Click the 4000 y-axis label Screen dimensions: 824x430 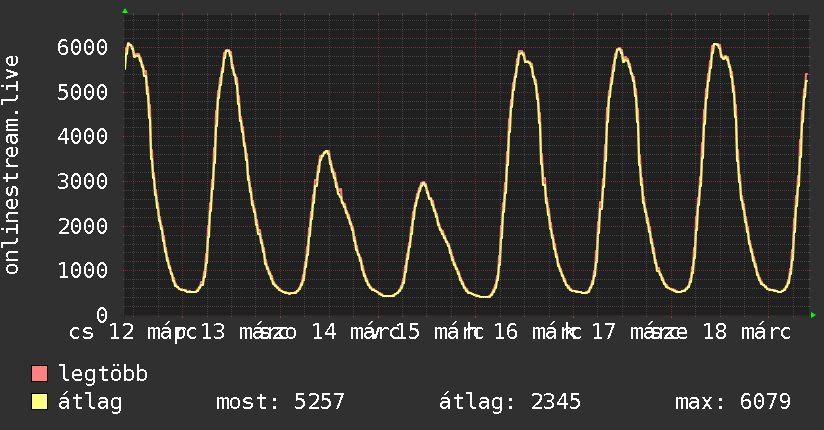(x=83, y=137)
